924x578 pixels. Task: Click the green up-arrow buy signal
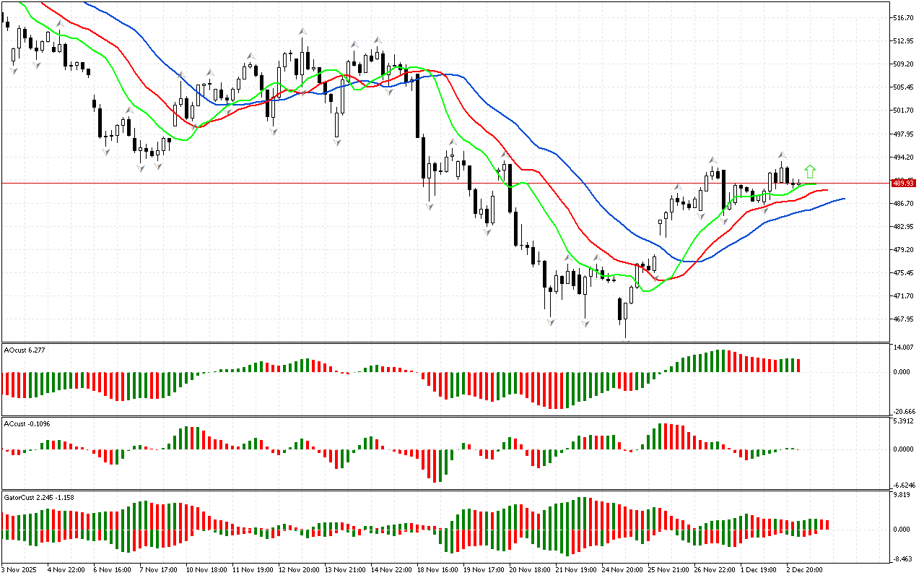click(x=810, y=171)
